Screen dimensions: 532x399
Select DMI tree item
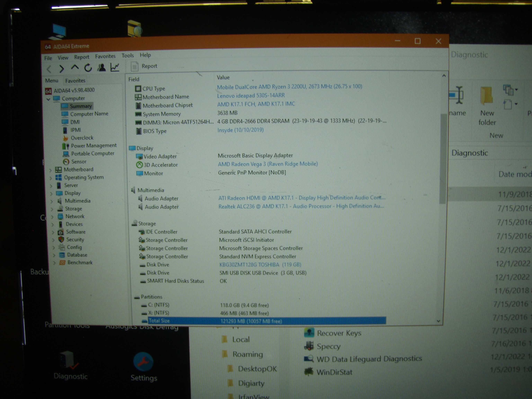coord(71,122)
